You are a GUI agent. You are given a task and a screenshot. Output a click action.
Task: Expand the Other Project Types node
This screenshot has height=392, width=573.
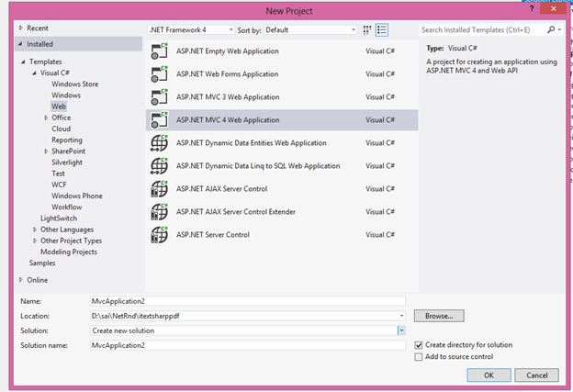click(35, 241)
